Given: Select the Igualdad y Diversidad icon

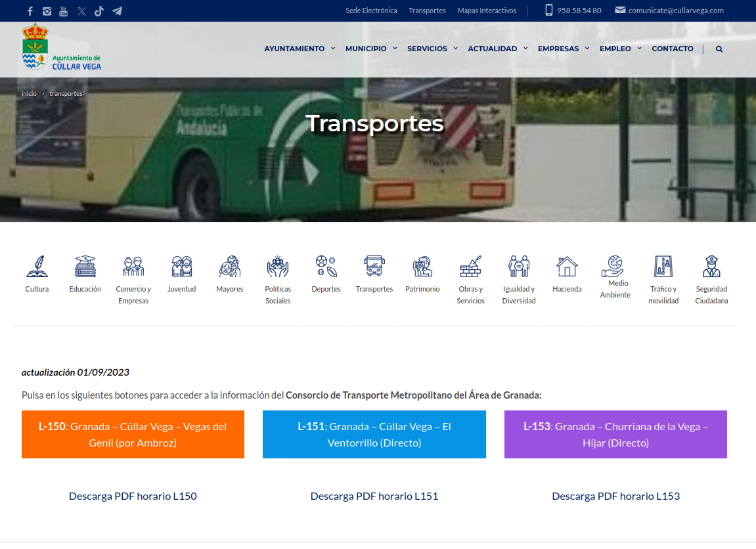Looking at the screenshot, I should (x=519, y=267).
